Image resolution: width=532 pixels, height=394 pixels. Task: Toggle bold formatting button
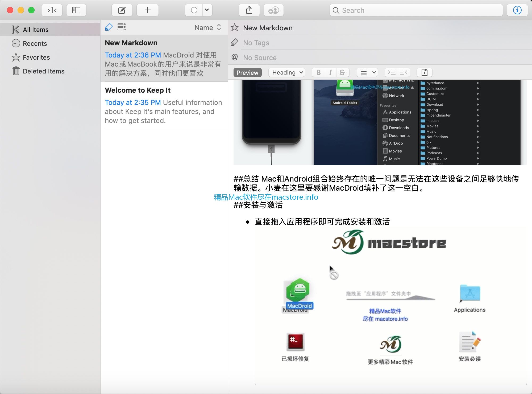(318, 72)
